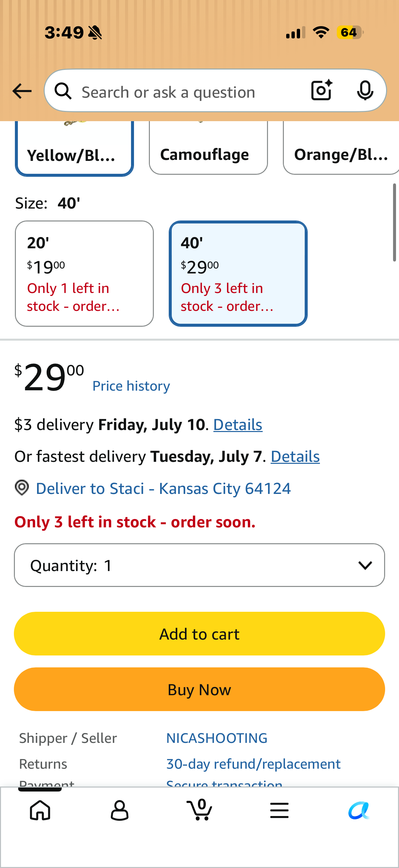Viewport: 399px width, 868px height.
Task: Go to Home tab icon
Action: pos(40,810)
